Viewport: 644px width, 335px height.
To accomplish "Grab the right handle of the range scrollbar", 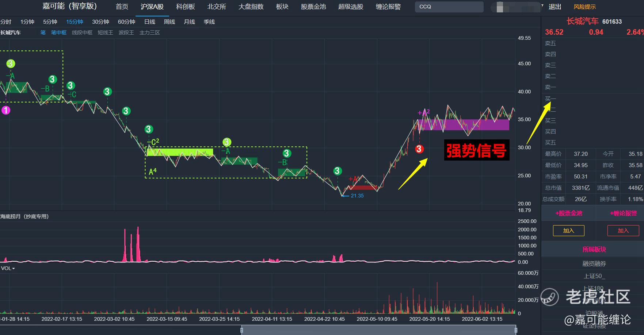I will point(516,330).
